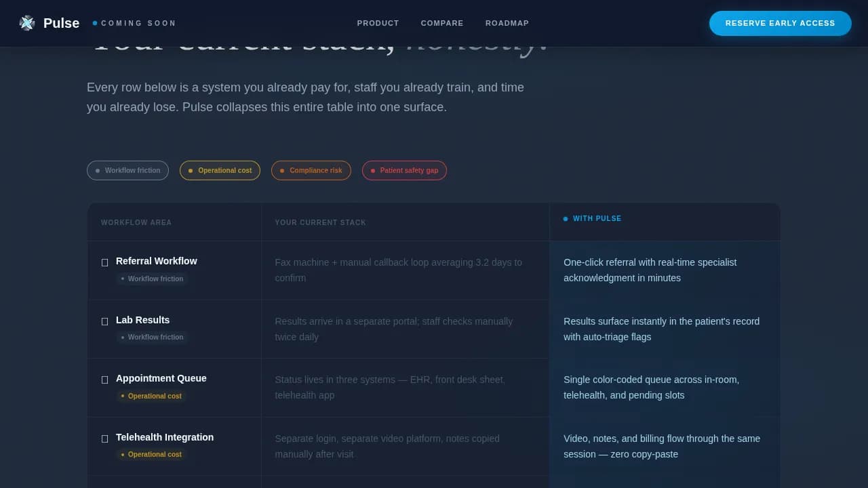Toggle the Patient safety gap filter pill

(404, 170)
